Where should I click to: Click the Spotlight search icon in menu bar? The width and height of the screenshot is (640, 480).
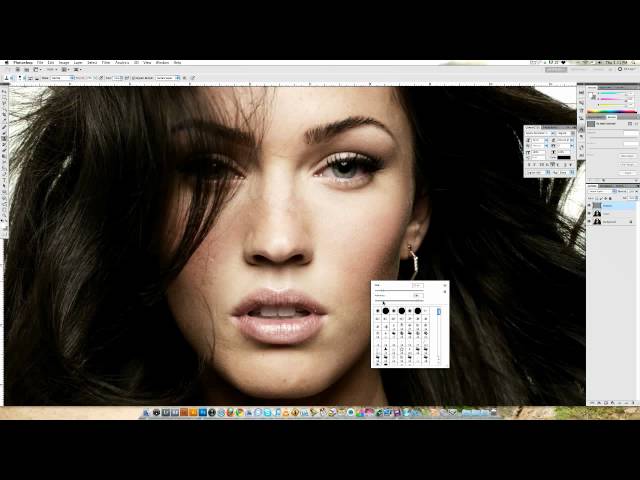635,62
